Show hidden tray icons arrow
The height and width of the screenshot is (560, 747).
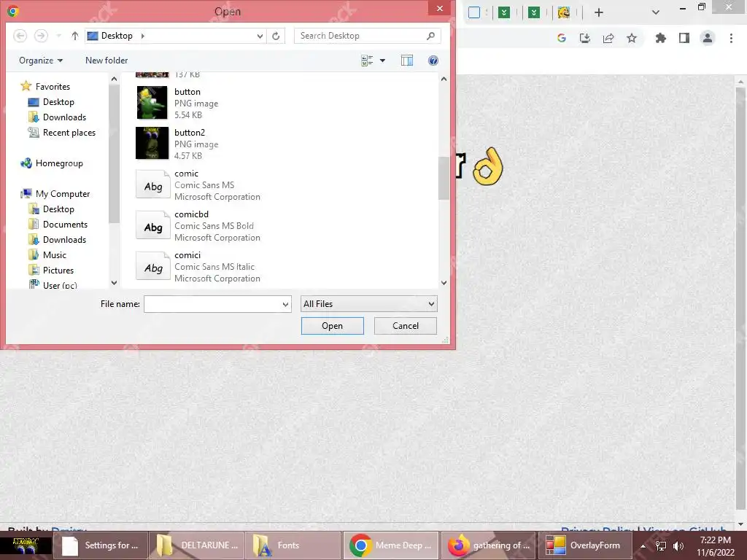pos(643,546)
